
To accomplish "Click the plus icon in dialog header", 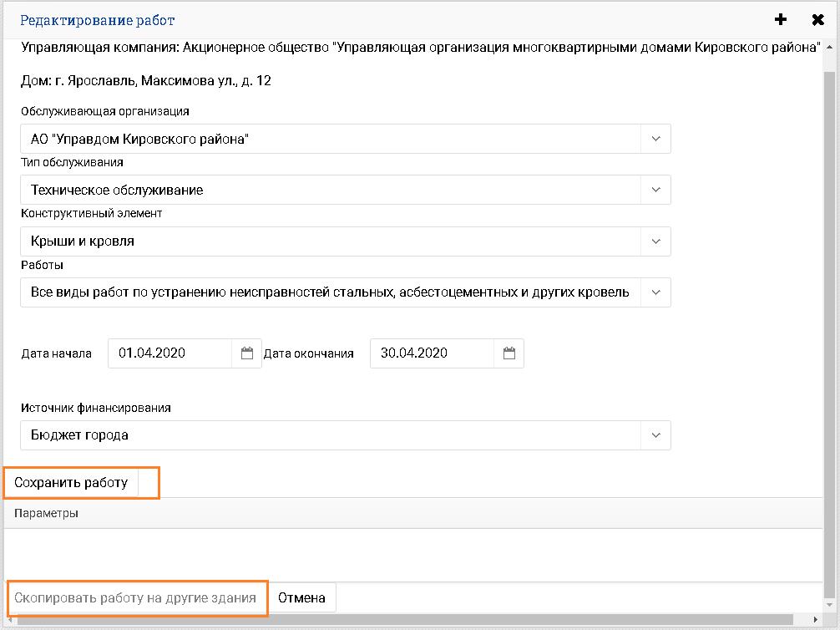I will (781, 20).
